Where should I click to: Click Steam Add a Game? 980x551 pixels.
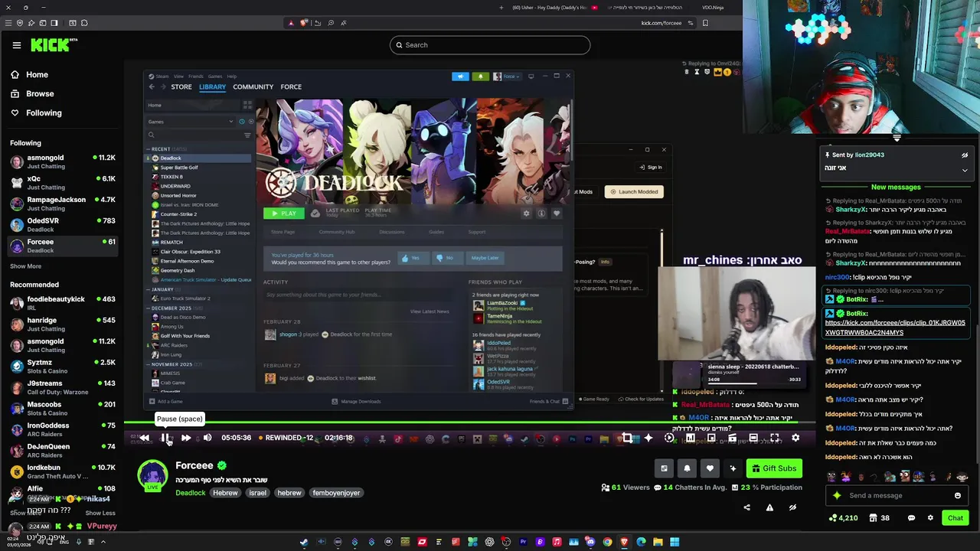click(165, 402)
